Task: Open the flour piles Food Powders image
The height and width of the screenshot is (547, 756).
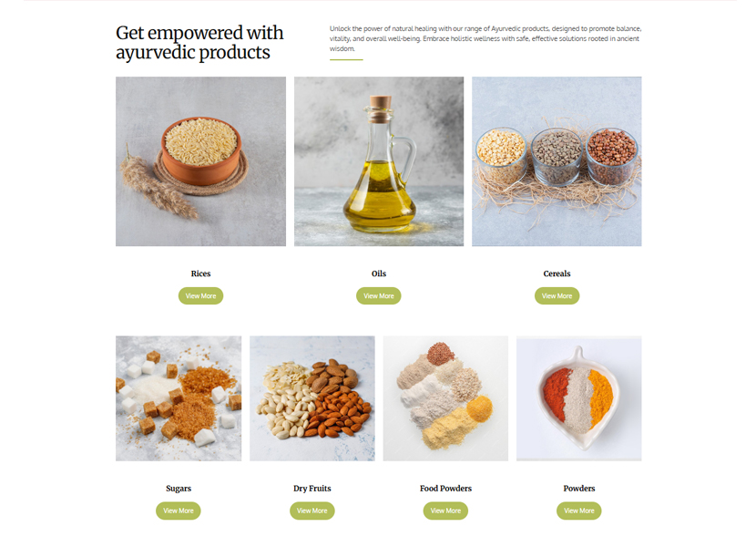Action: (445, 398)
